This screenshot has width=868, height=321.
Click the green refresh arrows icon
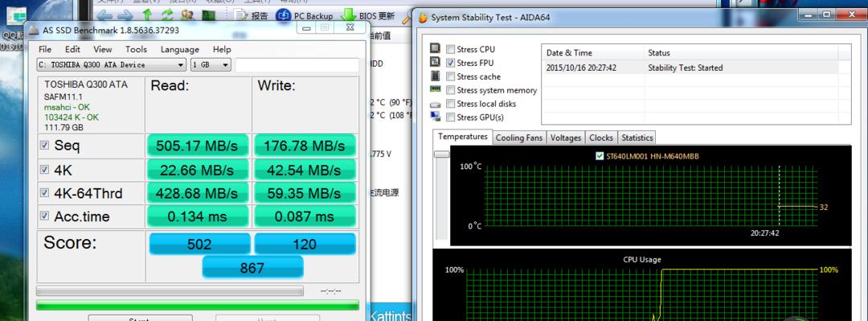[166, 15]
